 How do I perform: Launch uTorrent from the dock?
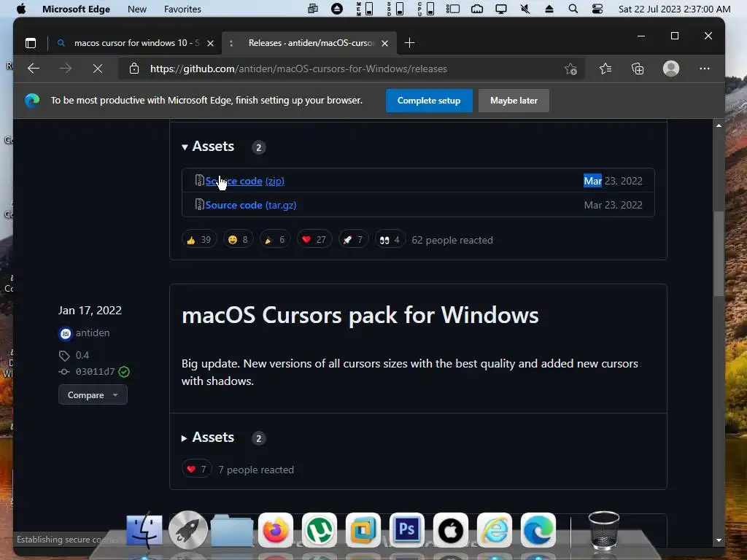click(320, 530)
